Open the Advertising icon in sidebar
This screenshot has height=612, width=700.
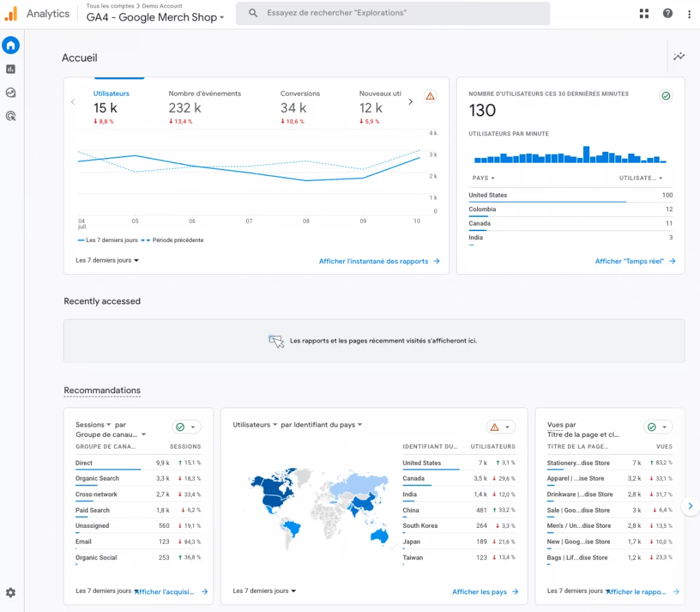tap(11, 116)
